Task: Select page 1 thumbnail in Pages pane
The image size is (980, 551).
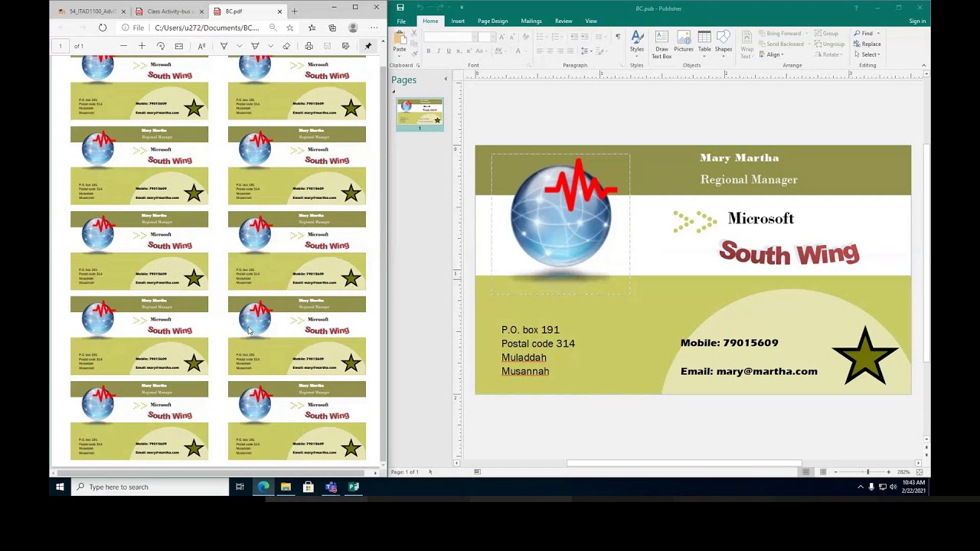Action: tap(420, 112)
